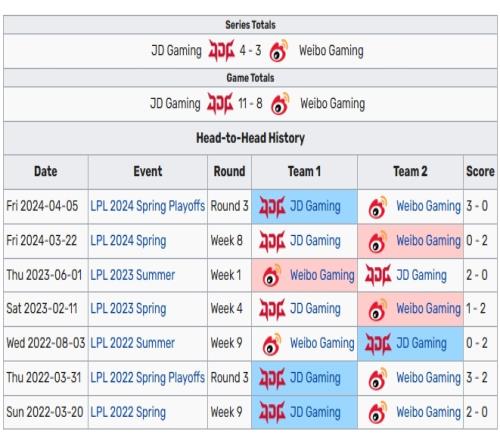
Task: Click JD Gaming logo in 2022-03-20 row
Action: click(272, 412)
